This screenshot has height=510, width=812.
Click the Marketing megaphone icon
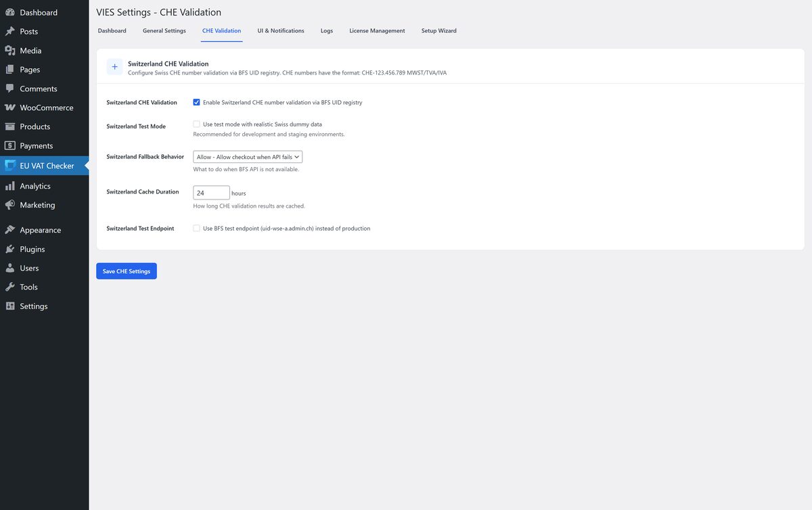(x=10, y=205)
